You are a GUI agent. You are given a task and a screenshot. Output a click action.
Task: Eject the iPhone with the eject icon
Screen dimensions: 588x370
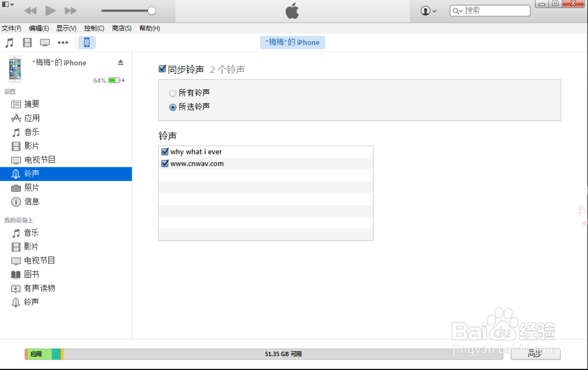[121, 62]
